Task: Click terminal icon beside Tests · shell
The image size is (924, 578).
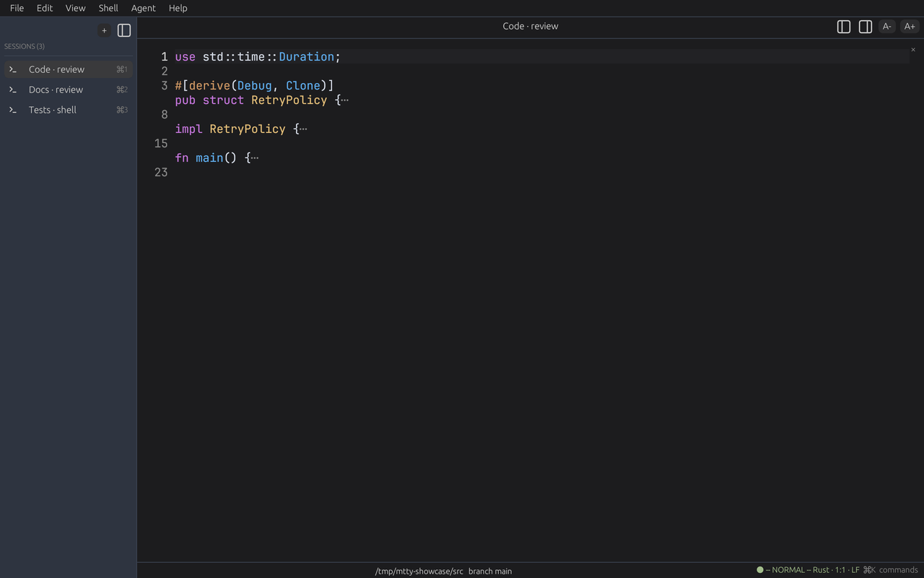Action: [13, 110]
